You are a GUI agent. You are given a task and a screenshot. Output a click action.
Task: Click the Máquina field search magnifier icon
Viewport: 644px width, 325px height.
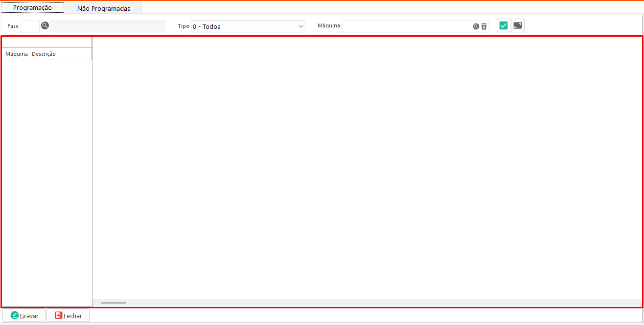tap(476, 26)
